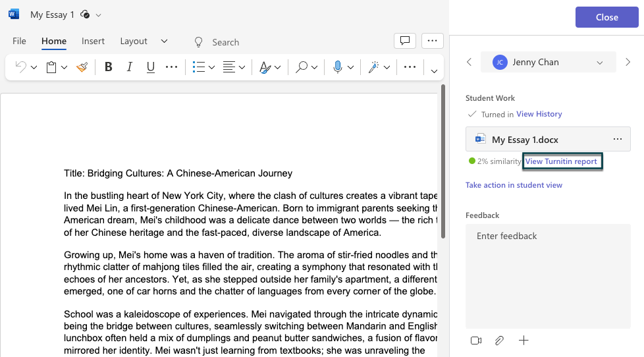Click the Undo icon
The image size is (644, 357).
pyautogui.click(x=20, y=67)
